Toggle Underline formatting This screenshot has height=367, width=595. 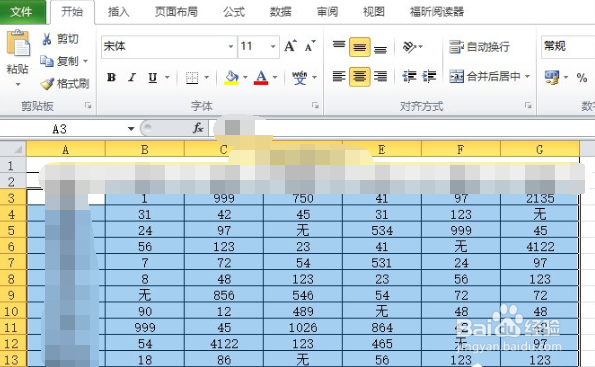point(153,77)
